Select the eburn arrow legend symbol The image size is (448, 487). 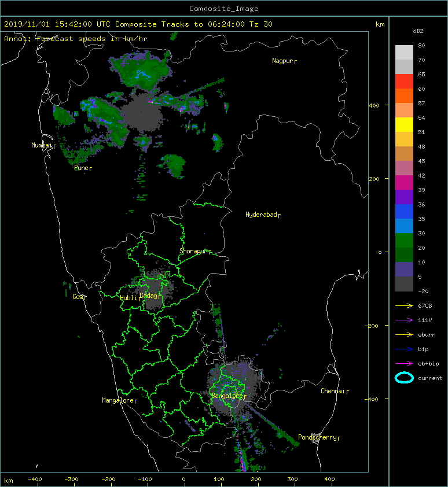click(404, 334)
